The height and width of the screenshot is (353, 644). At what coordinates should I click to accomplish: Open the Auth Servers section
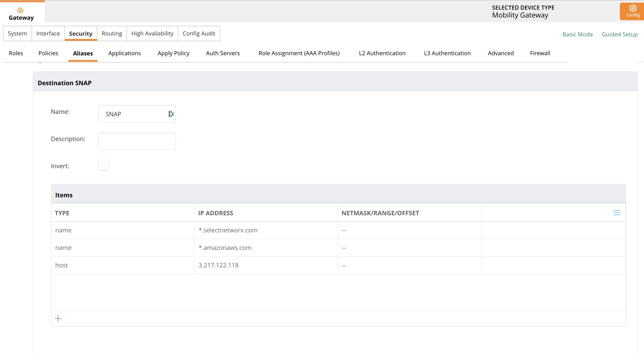point(223,53)
